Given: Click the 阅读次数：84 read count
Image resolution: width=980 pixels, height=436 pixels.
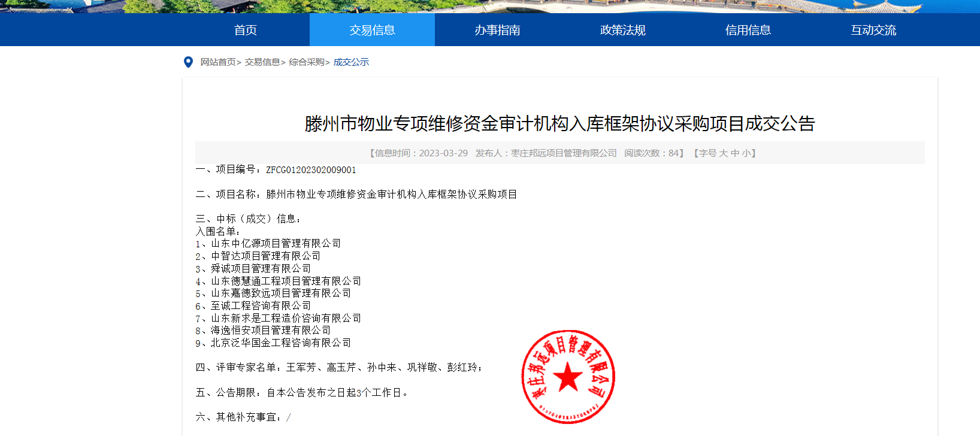Looking at the screenshot, I should [652, 153].
